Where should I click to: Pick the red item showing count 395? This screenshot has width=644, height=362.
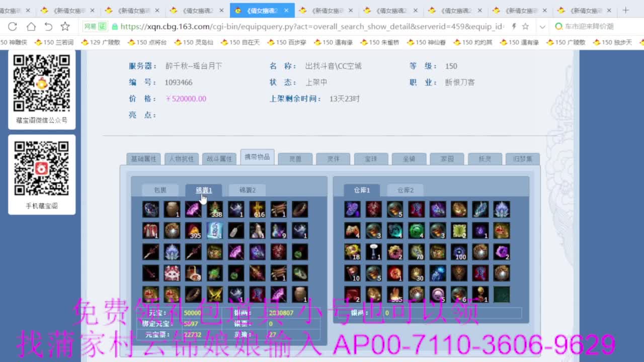click(x=193, y=231)
